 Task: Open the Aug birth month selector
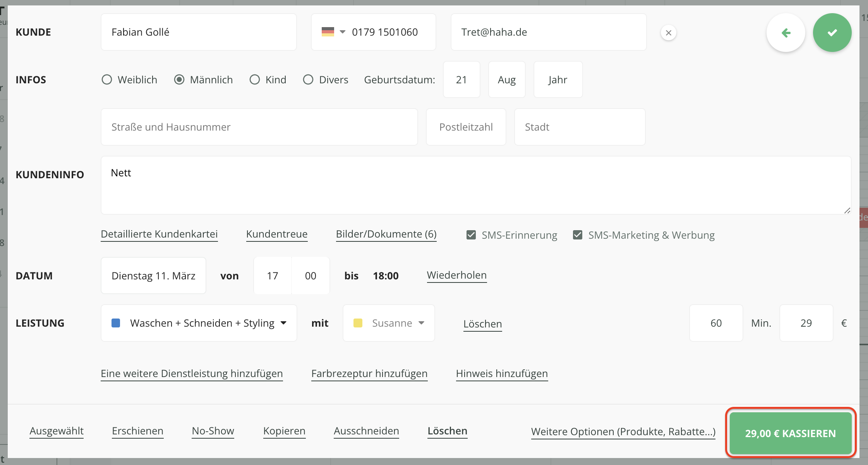[x=506, y=80]
